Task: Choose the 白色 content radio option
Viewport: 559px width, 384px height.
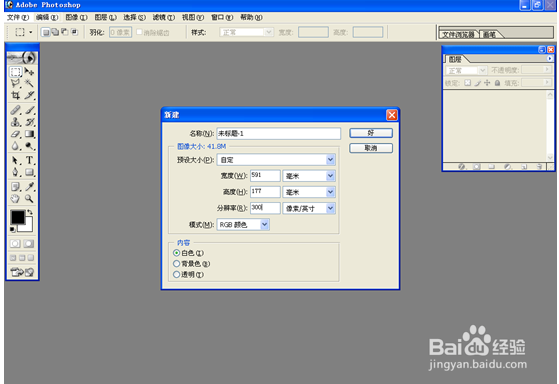Action: point(176,253)
